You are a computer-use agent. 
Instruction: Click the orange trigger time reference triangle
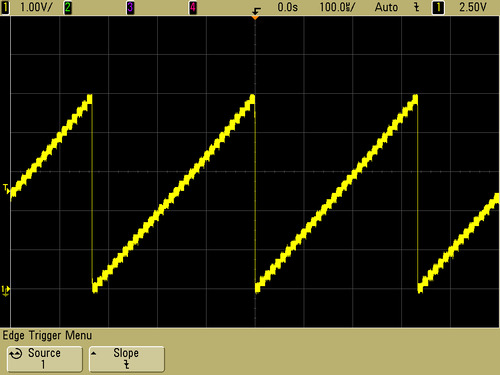click(255, 17)
